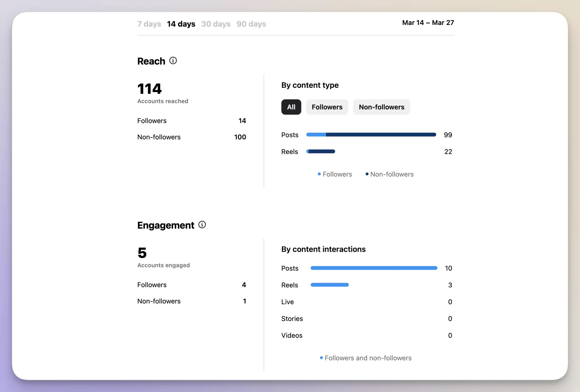580x392 pixels.
Task: Open the Engagement info icon
Action: click(202, 225)
